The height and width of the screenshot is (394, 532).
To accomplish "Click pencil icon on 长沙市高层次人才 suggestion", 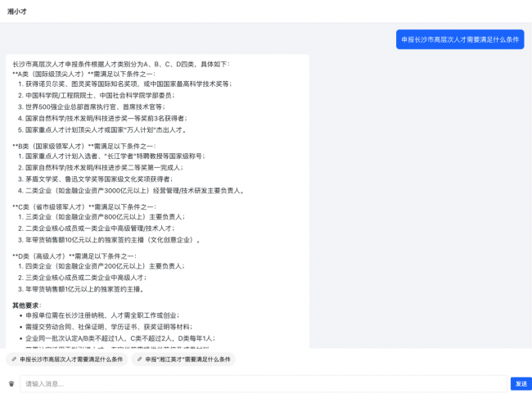I will (x=14, y=360).
